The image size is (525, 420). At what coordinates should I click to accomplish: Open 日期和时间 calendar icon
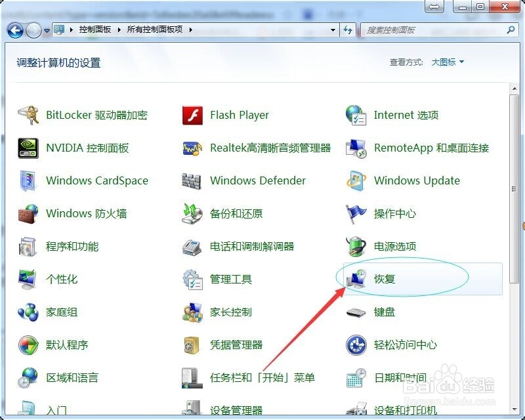(356, 378)
